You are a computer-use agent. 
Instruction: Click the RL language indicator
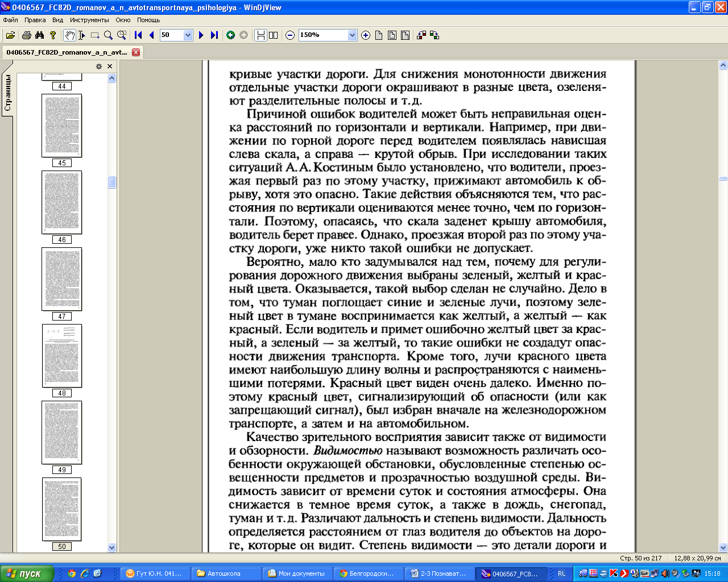click(x=561, y=573)
